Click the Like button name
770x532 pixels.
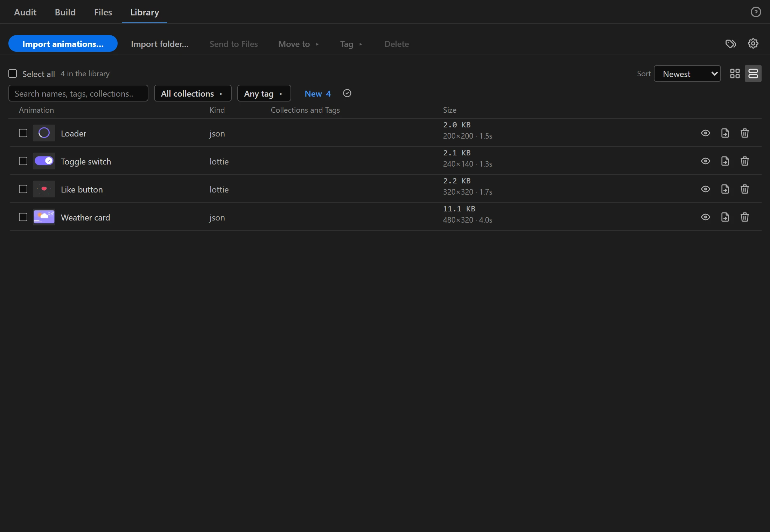(x=82, y=189)
